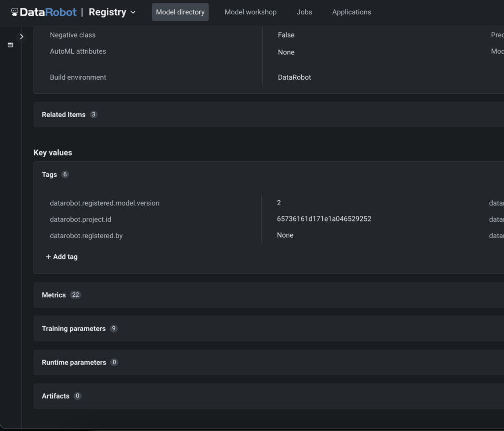Click the Runtime parameters count badge 0
Viewport: 504px width, 431px height.
click(x=114, y=362)
